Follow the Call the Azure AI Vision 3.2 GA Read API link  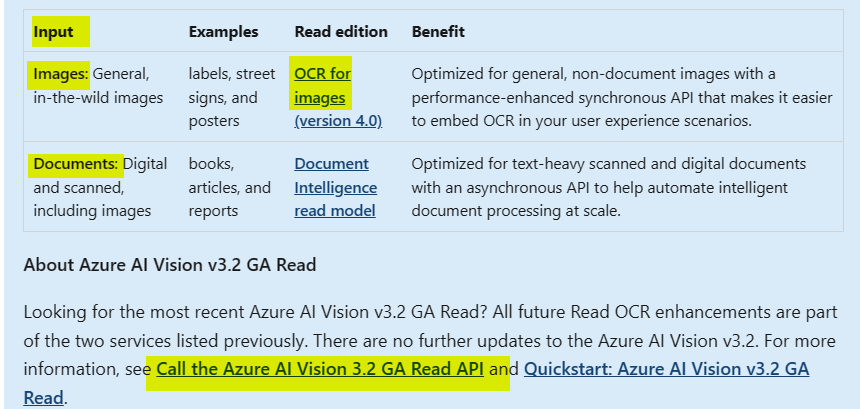click(320, 369)
